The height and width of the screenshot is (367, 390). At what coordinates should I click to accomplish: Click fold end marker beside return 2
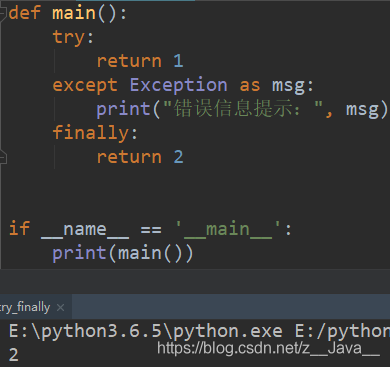[x=3, y=156]
